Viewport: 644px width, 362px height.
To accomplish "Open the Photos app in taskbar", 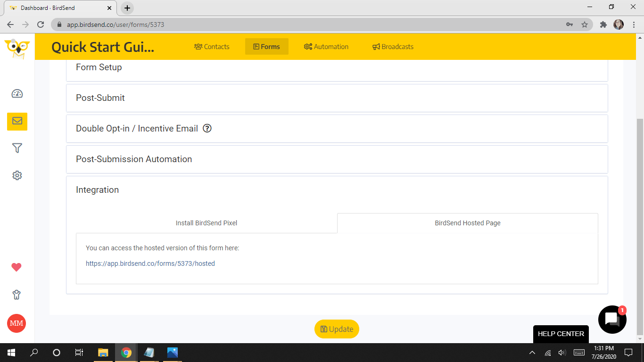I will coord(172,352).
